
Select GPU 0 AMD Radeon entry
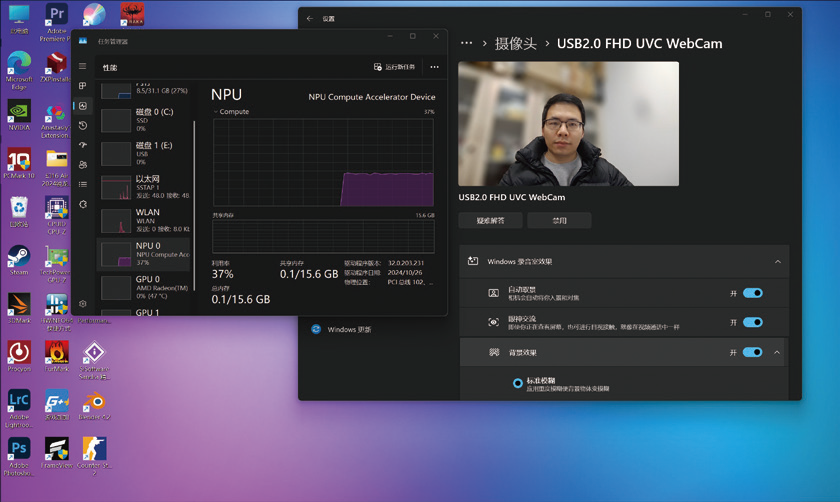pos(145,287)
